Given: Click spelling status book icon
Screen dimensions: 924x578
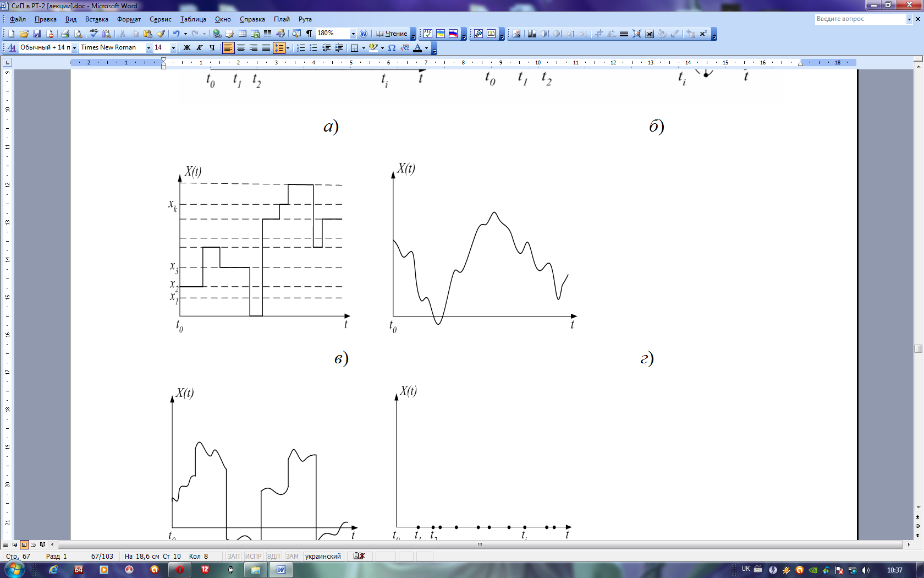Looking at the screenshot, I should [x=359, y=556].
